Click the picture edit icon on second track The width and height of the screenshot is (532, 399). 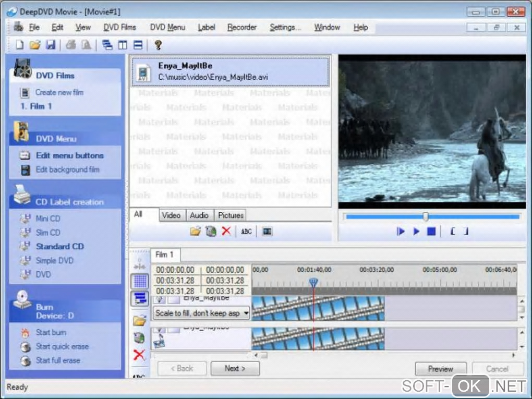point(159,341)
